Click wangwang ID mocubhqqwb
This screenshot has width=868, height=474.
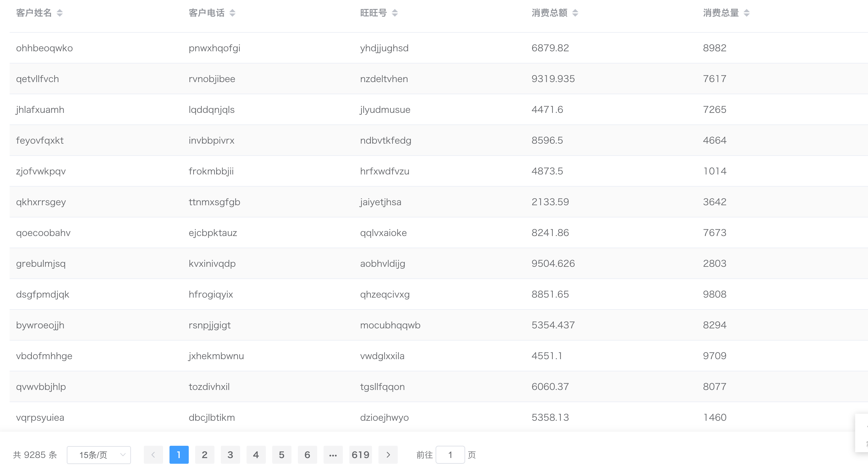390,325
